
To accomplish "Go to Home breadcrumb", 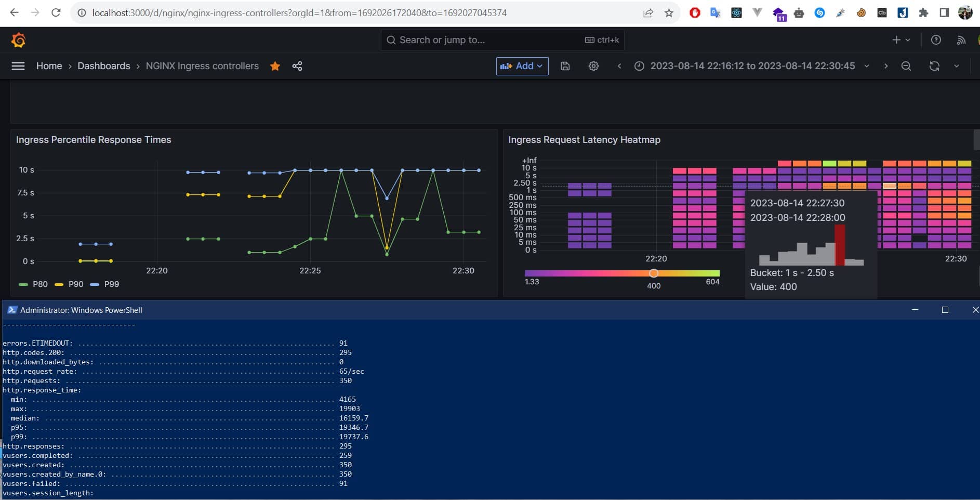I will click(49, 66).
